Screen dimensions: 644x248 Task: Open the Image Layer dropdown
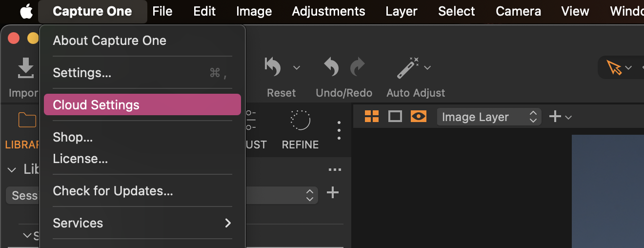coord(489,117)
